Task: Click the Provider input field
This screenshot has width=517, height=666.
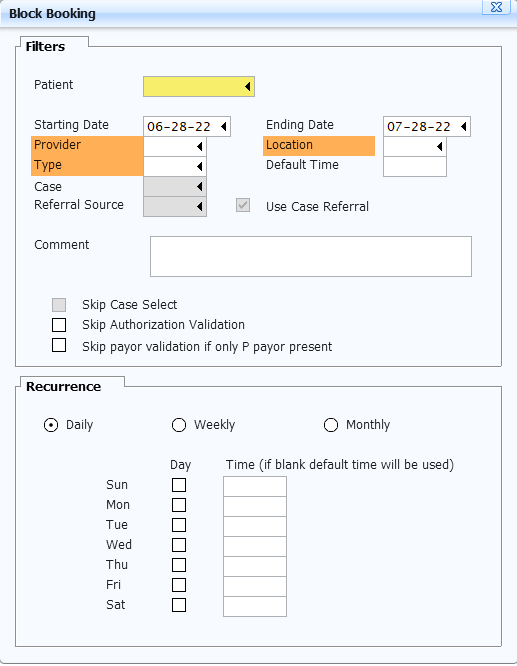Action: click(x=175, y=147)
